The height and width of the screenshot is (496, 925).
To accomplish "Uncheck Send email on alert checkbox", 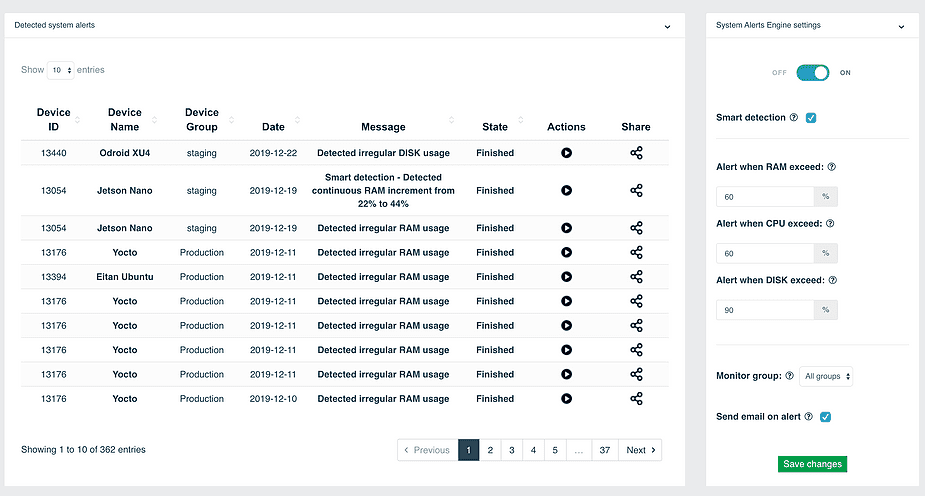I will [826, 417].
